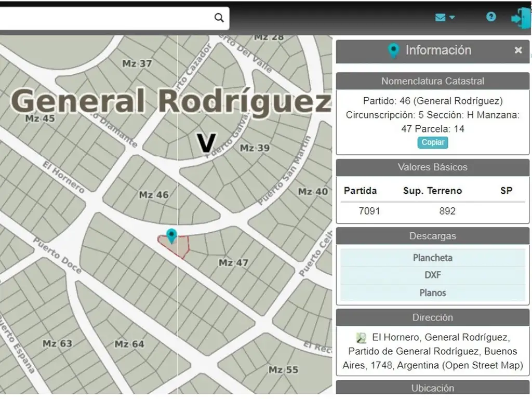The image size is (532, 399).
Task: Click the login door icon
Action: click(x=519, y=18)
